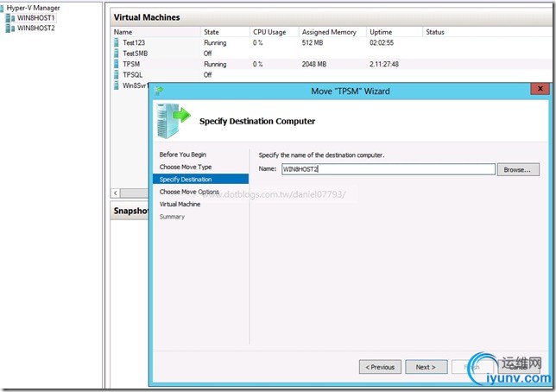Select the TPSQL virtual machine name
This screenshot has height=392, width=556.
132,75
